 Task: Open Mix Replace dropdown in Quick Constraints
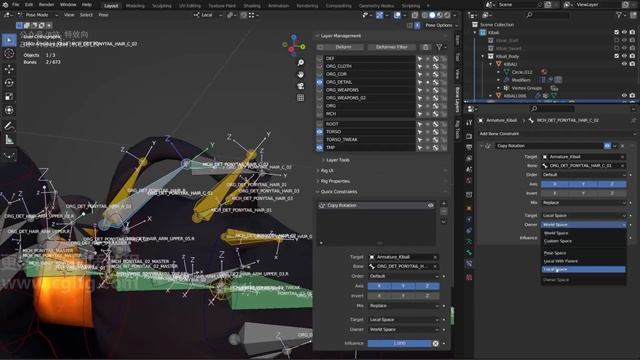point(403,306)
